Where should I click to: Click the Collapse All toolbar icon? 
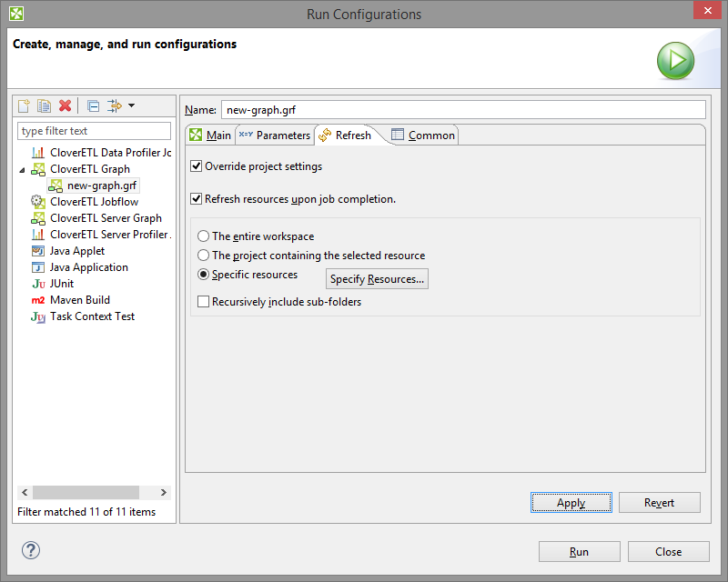93,106
